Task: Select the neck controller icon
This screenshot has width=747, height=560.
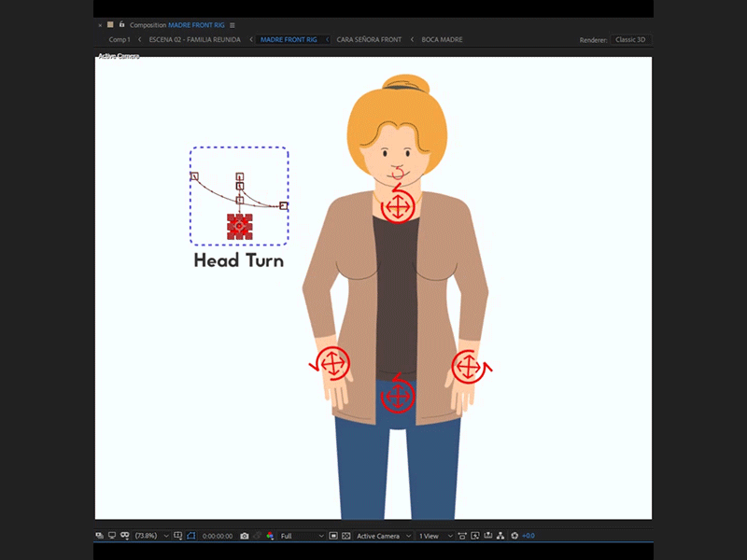Action: tap(399, 204)
